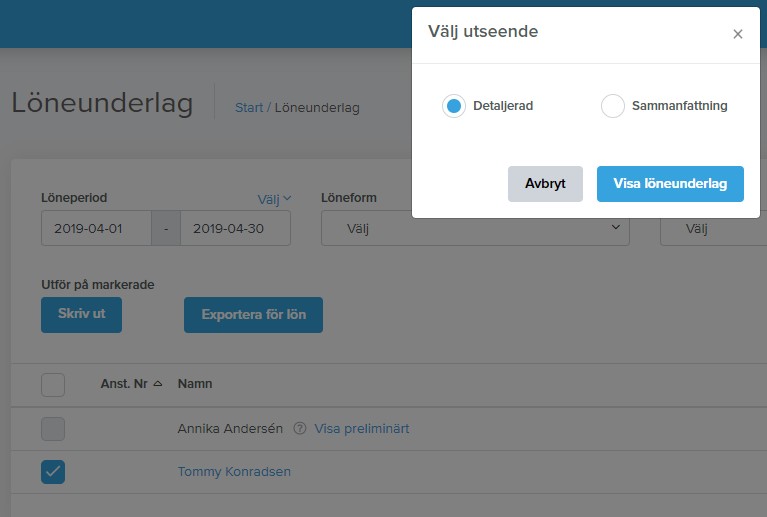
Task: Click the end date field 2019-04-30
Action: (235, 228)
